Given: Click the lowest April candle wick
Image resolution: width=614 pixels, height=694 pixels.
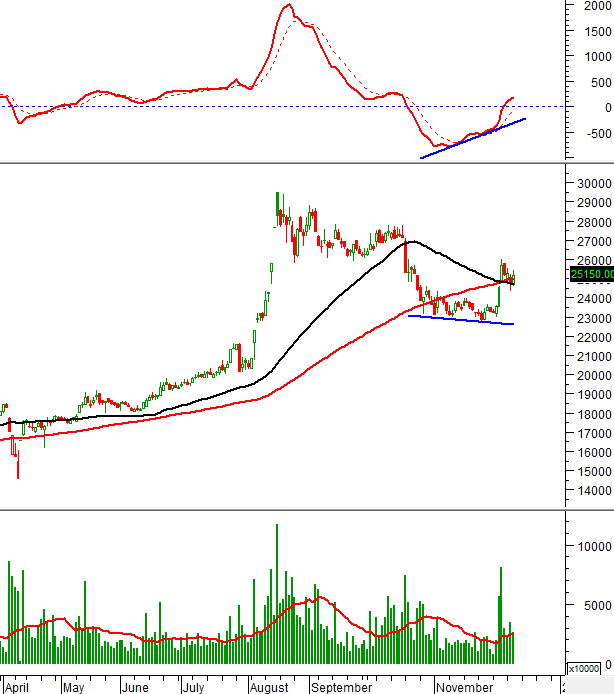Looking at the screenshot, I should 18,475.
